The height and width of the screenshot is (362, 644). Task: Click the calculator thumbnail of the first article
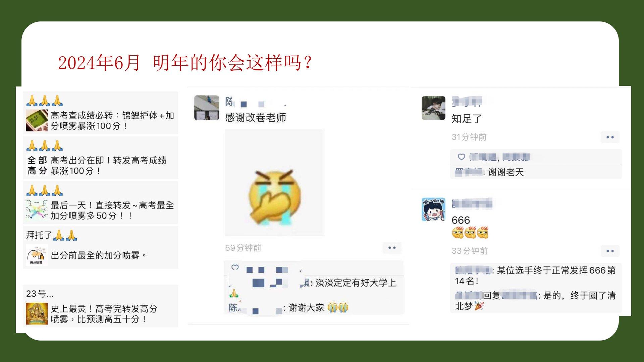pos(37,120)
